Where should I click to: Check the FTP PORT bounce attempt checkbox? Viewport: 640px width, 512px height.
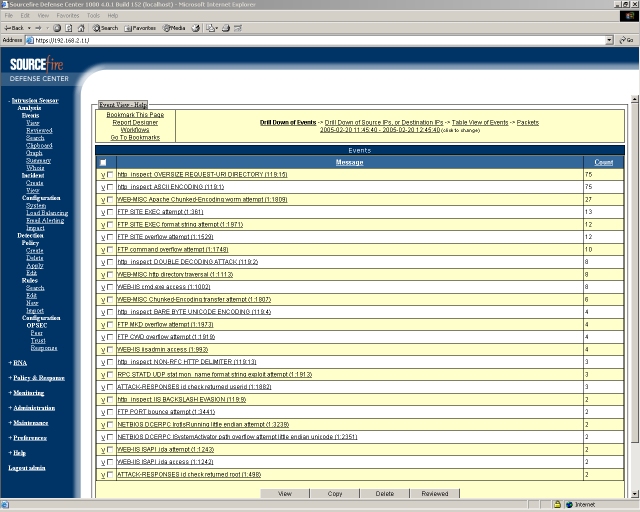click(110, 412)
